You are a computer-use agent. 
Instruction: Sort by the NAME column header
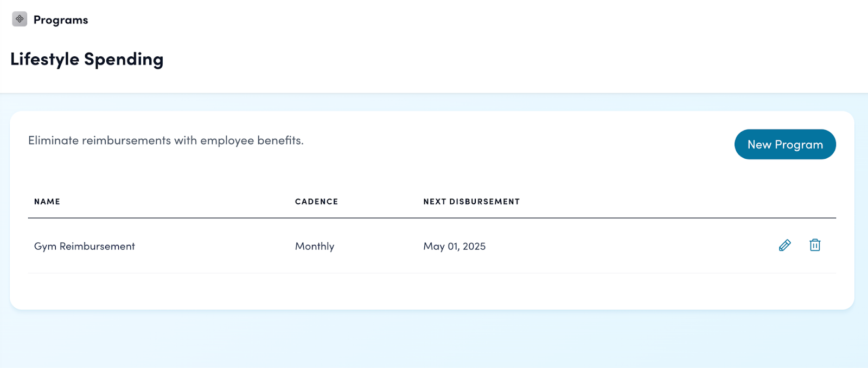coord(47,202)
